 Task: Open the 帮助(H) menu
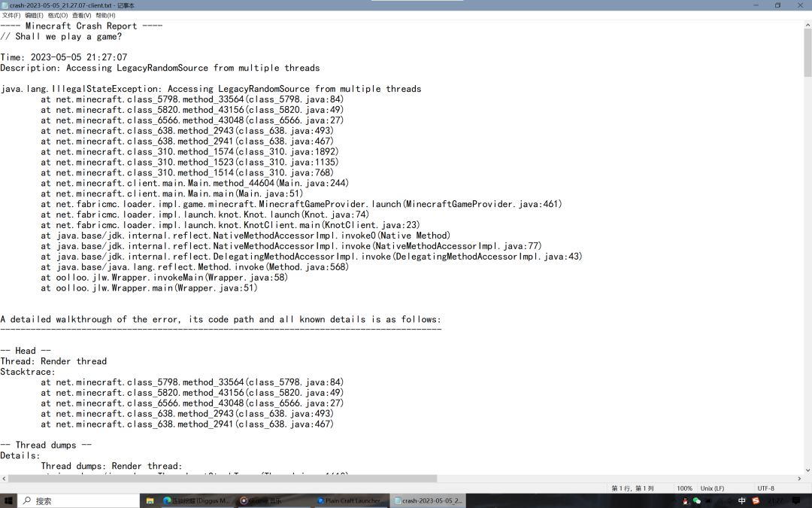click(x=105, y=16)
